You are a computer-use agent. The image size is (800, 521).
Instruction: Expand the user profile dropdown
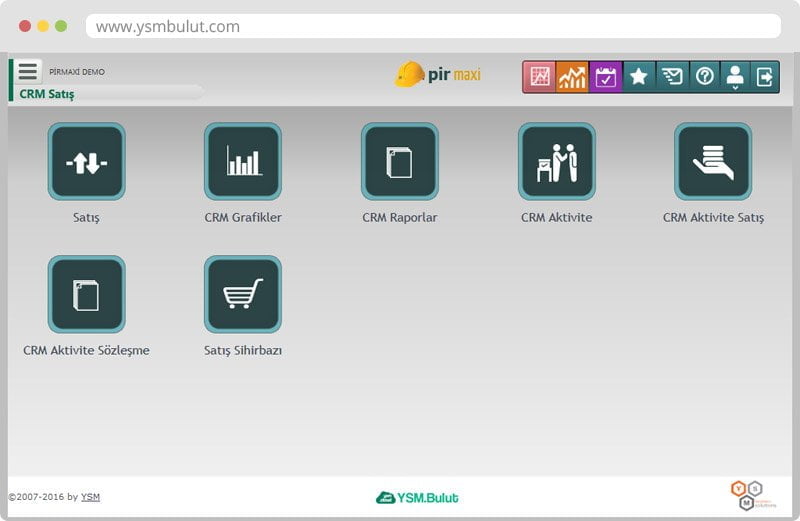click(735, 77)
